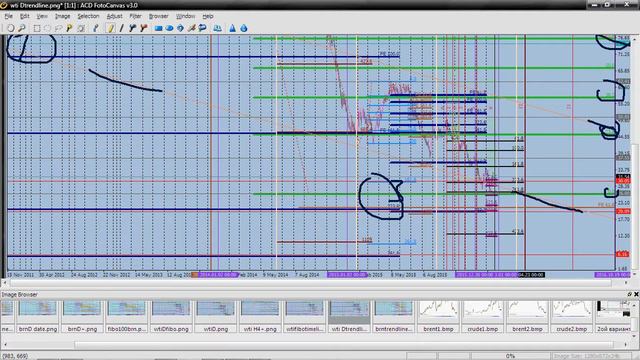
Task: Select the blue eyedropper tool
Action: (96, 28)
